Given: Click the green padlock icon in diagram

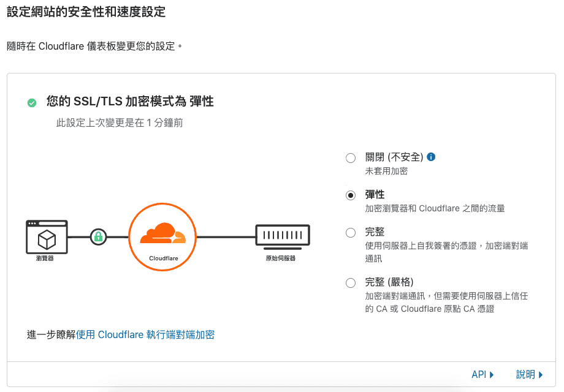Looking at the screenshot, I should pyautogui.click(x=98, y=237).
